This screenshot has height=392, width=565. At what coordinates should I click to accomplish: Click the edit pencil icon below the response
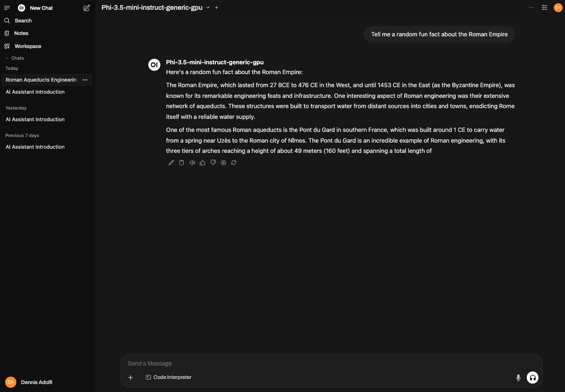[171, 163]
